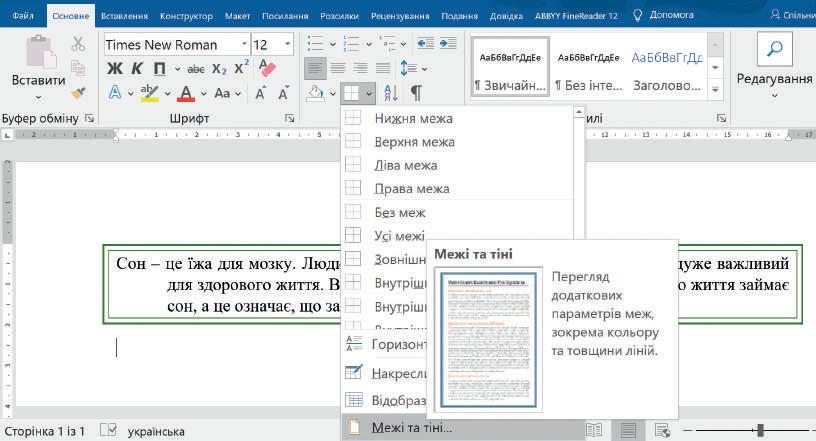This screenshot has height=441, width=816.
Task: Apply the Заголовок style
Action: click(x=667, y=67)
